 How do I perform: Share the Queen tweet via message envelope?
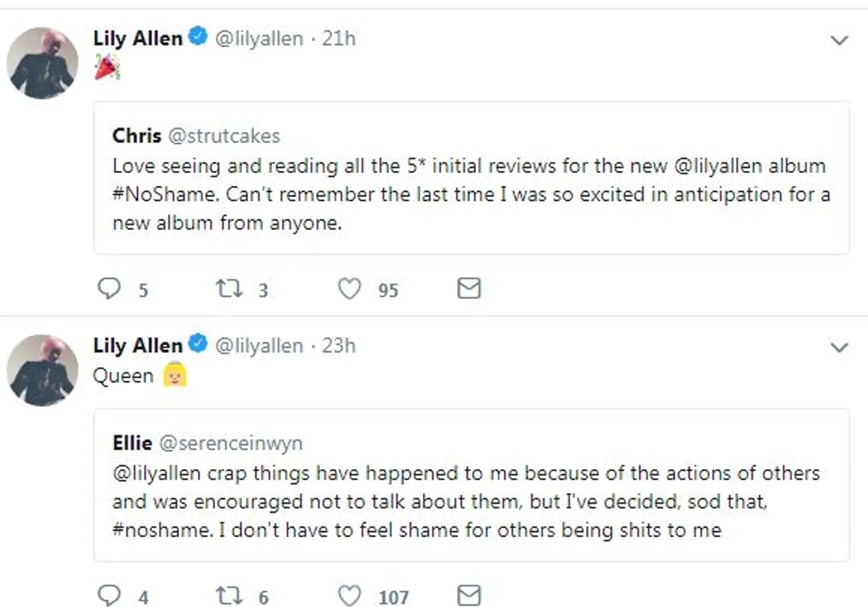(469, 595)
